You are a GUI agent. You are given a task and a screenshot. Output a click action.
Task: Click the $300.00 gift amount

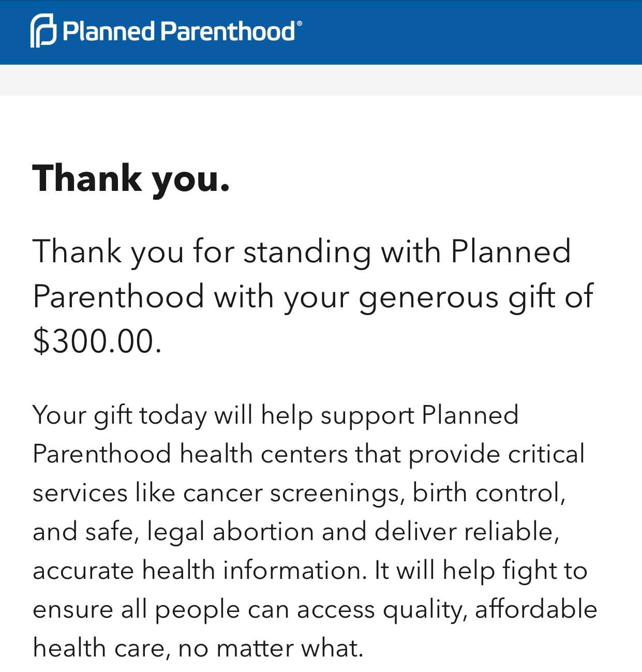[x=97, y=341]
